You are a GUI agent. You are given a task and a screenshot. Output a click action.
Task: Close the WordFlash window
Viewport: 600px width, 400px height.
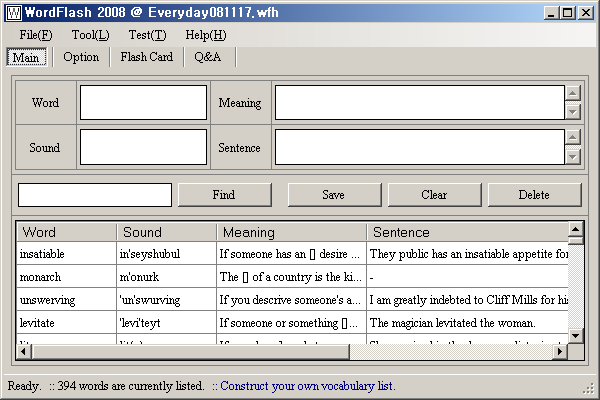(x=586, y=13)
